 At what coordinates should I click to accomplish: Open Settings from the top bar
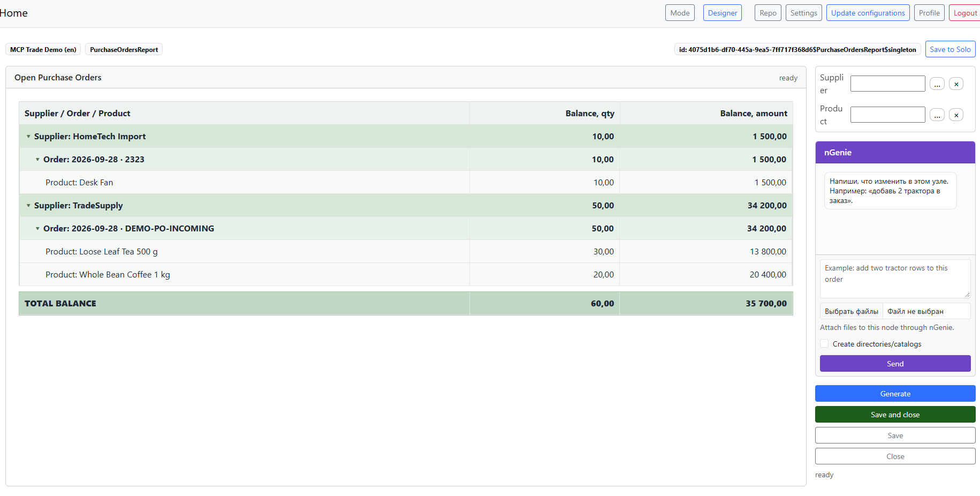click(804, 13)
